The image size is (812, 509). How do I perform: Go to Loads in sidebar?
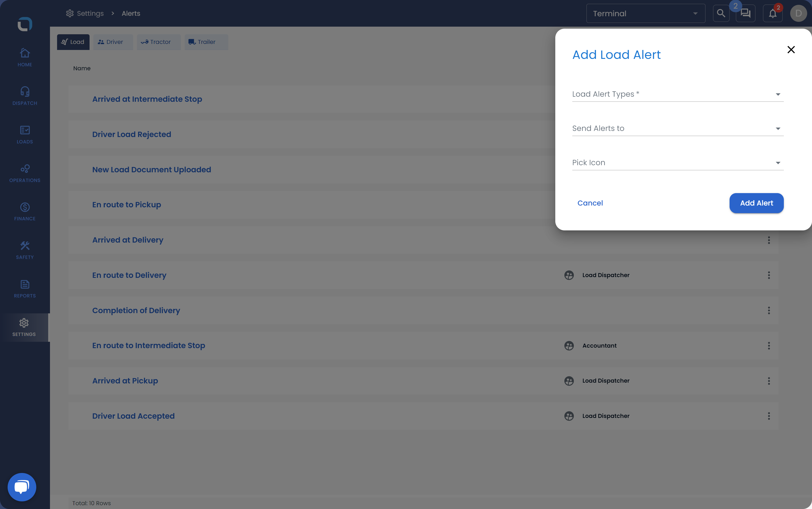(x=25, y=135)
